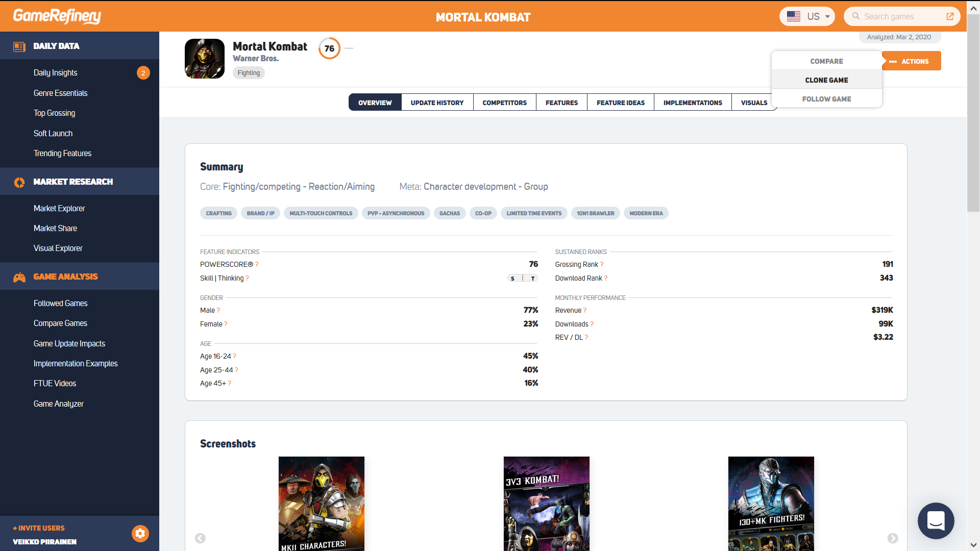Click the Age 25-44 help question mark

[236, 370]
